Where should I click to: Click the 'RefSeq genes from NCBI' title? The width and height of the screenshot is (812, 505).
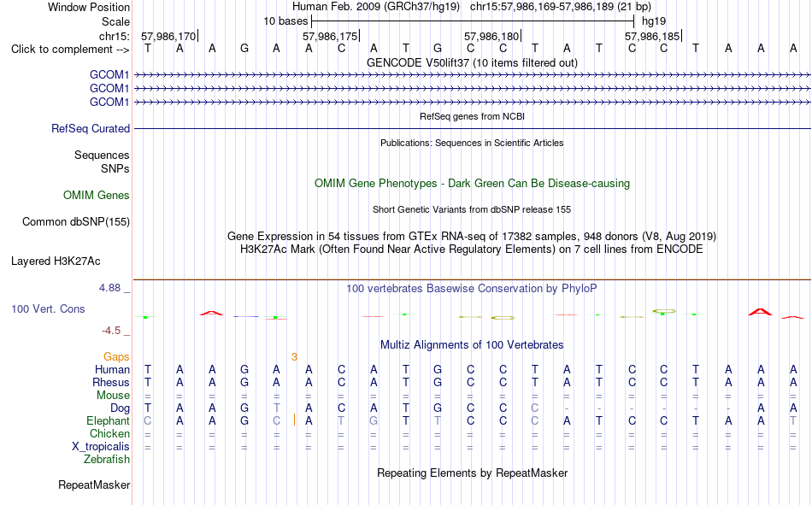tap(472, 116)
